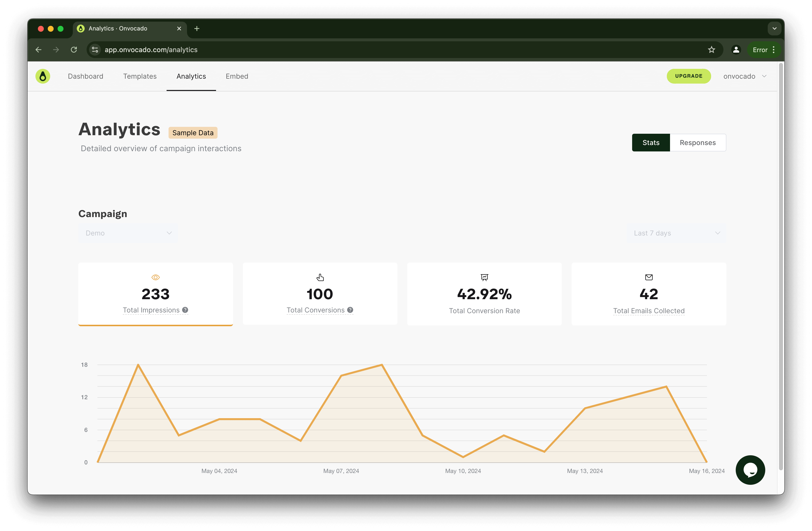
Task: Click the 'Detailed overview of campaign interactions' subtitle
Action: pos(161,148)
